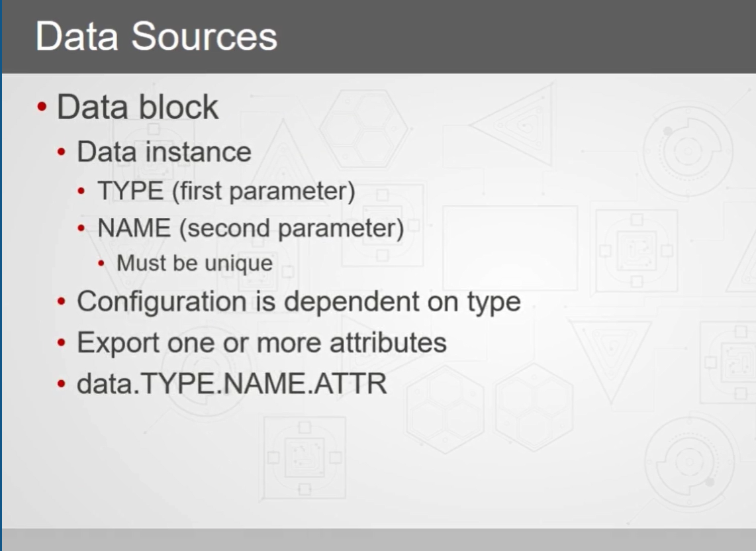Select "Export one or more attributes" line
The image size is (756, 551).
261,342
